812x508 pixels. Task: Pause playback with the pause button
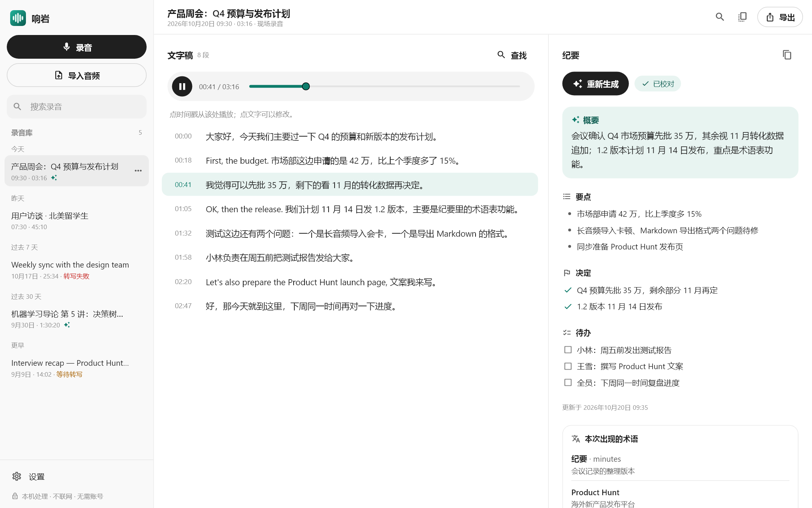click(182, 87)
